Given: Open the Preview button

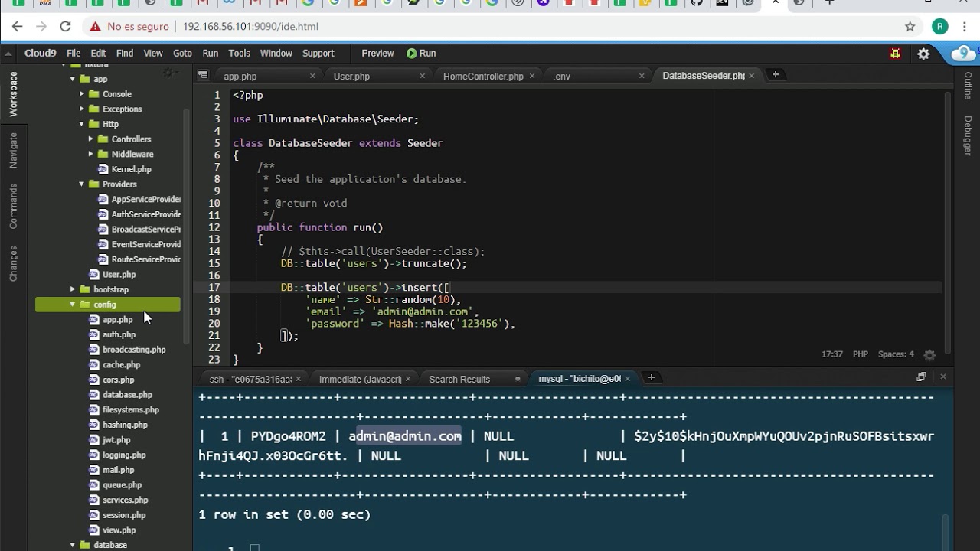Looking at the screenshot, I should tap(377, 54).
